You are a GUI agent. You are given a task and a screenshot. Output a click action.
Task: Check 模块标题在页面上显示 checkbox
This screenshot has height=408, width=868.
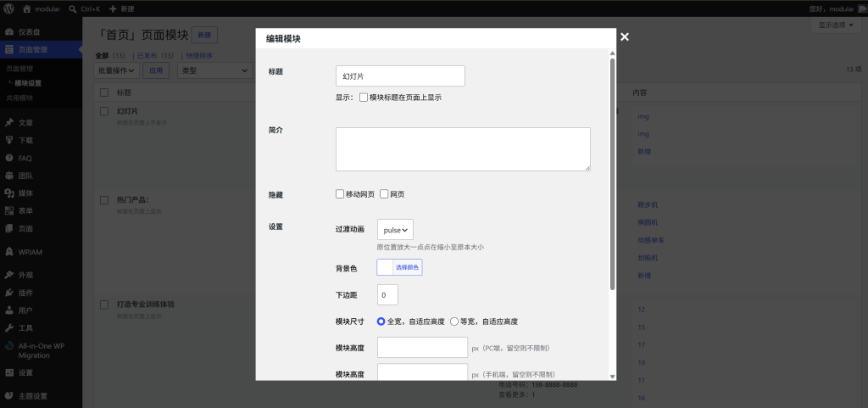(x=364, y=98)
